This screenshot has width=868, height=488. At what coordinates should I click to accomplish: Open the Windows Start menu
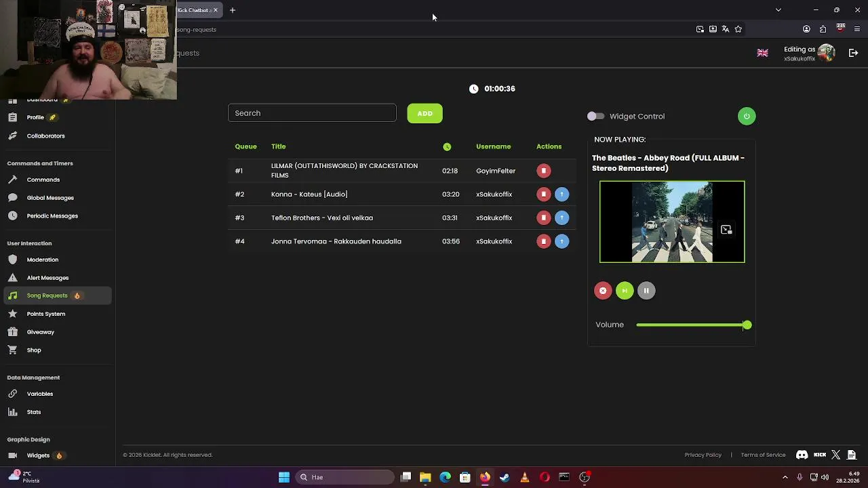coord(284,477)
